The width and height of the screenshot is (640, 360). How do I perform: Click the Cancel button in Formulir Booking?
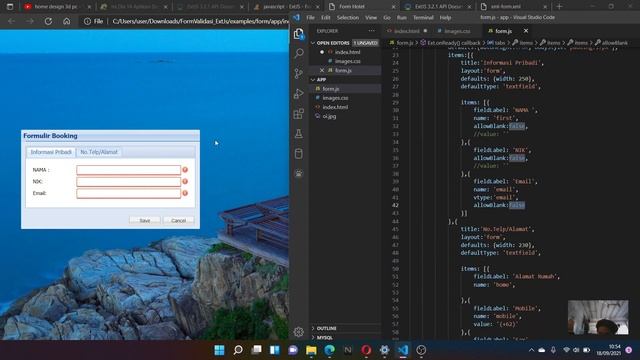(178, 220)
